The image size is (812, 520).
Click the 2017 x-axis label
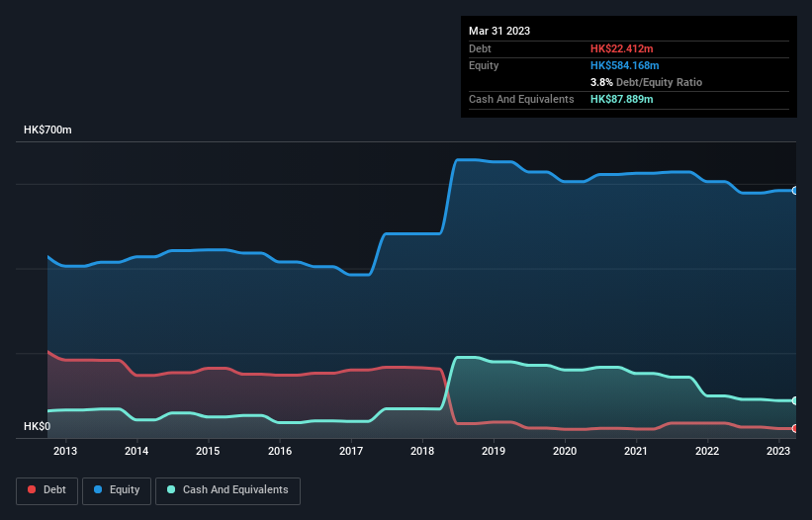click(351, 451)
